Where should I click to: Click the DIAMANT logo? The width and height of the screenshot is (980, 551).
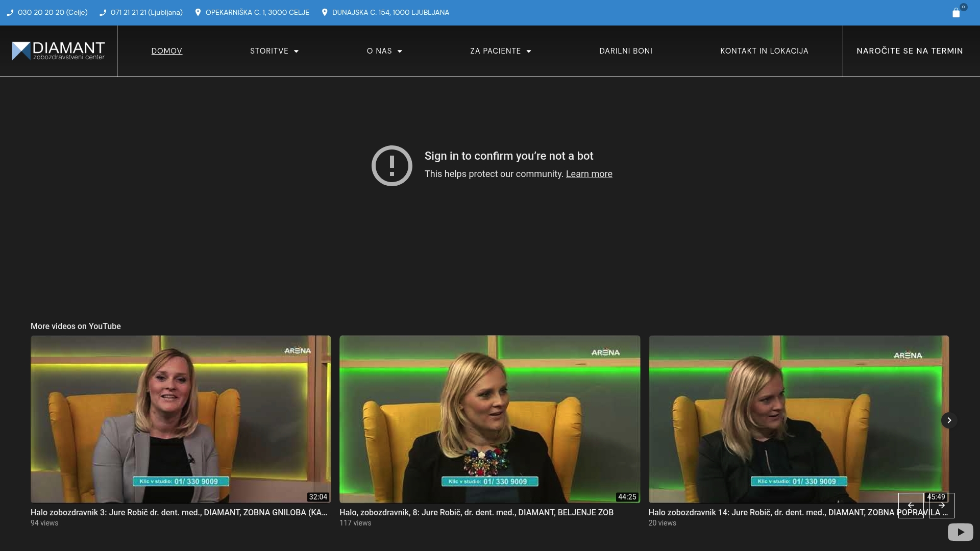[58, 51]
